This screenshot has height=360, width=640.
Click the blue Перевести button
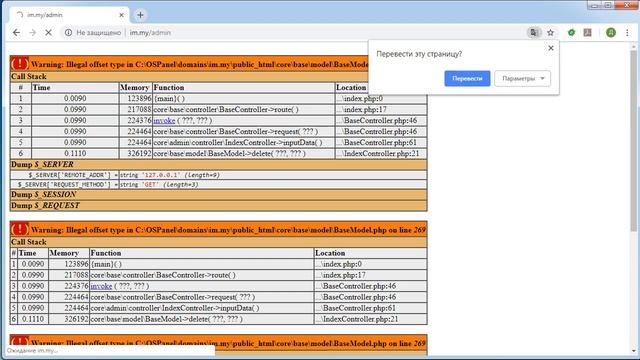point(467,78)
